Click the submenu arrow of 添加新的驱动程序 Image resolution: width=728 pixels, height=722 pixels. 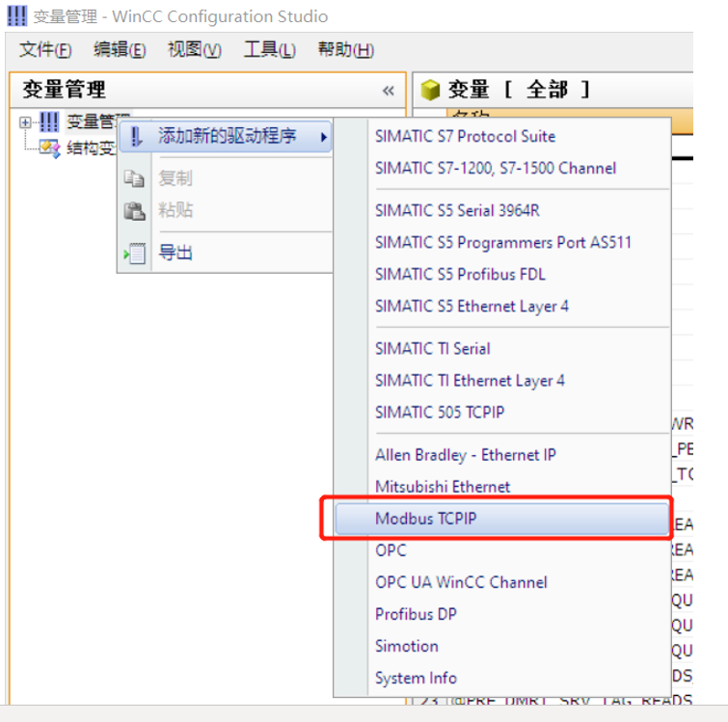324,137
